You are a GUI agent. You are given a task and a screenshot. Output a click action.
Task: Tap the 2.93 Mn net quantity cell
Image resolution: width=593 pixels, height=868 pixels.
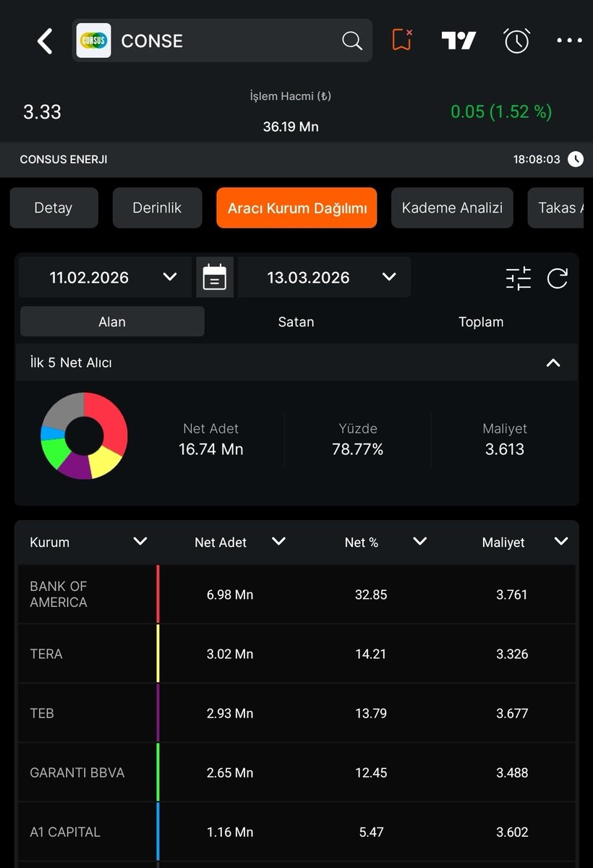coord(230,713)
